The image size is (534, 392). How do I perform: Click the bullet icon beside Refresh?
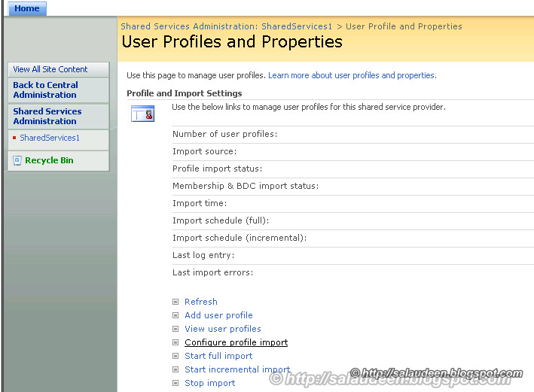point(175,302)
